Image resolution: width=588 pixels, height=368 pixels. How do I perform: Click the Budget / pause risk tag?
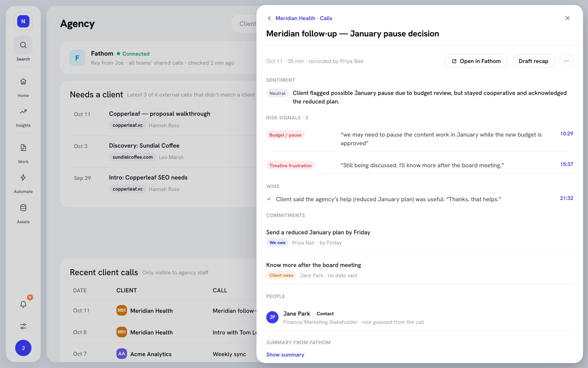tap(285, 135)
